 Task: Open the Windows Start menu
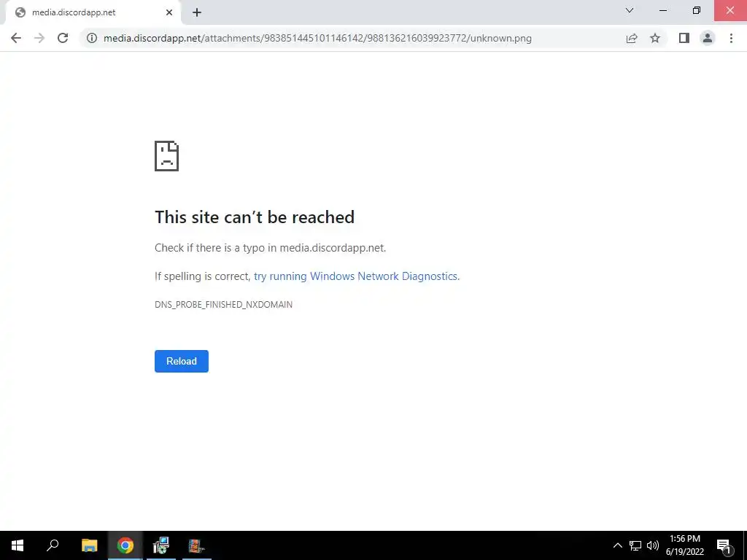point(18,545)
